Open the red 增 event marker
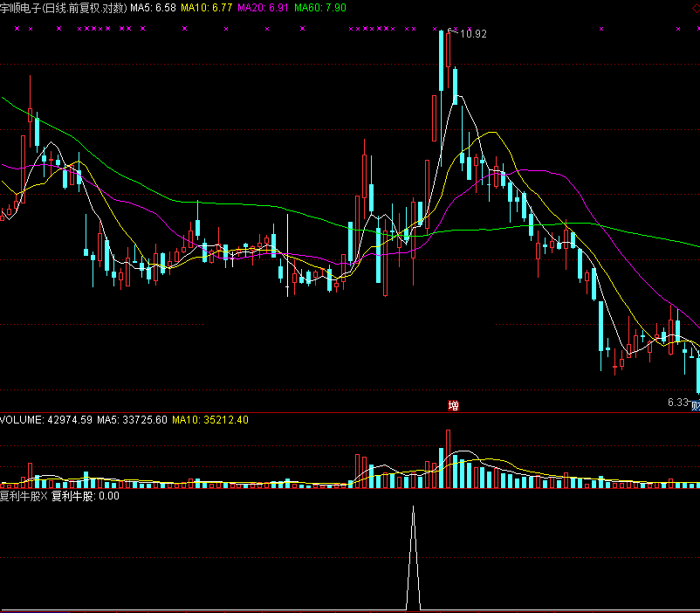This screenshot has width=700, height=613. click(453, 405)
